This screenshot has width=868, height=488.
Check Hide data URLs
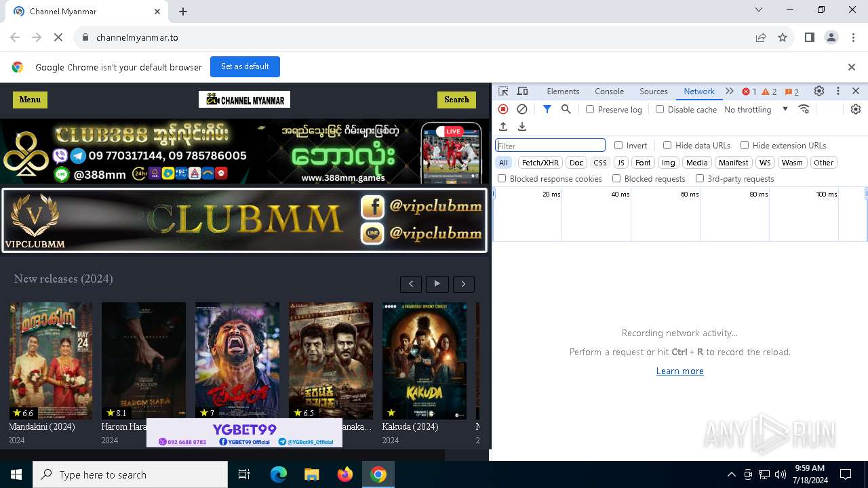pyautogui.click(x=667, y=145)
